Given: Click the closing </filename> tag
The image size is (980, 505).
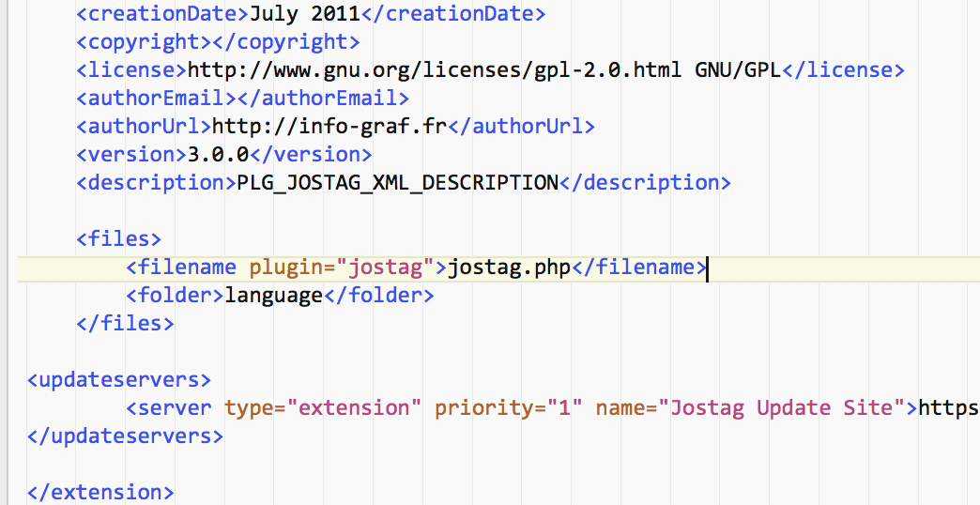Looking at the screenshot, I should (x=638, y=268).
